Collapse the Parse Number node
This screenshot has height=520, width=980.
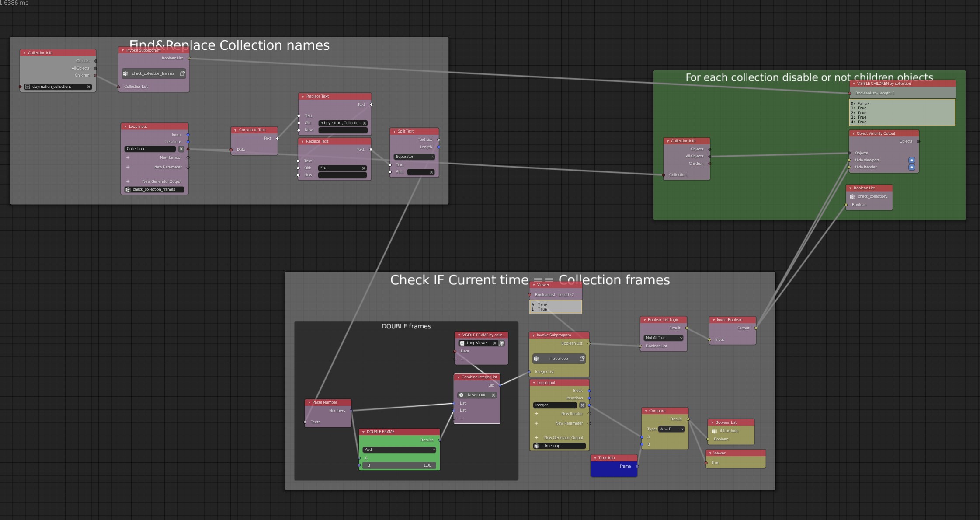click(309, 402)
